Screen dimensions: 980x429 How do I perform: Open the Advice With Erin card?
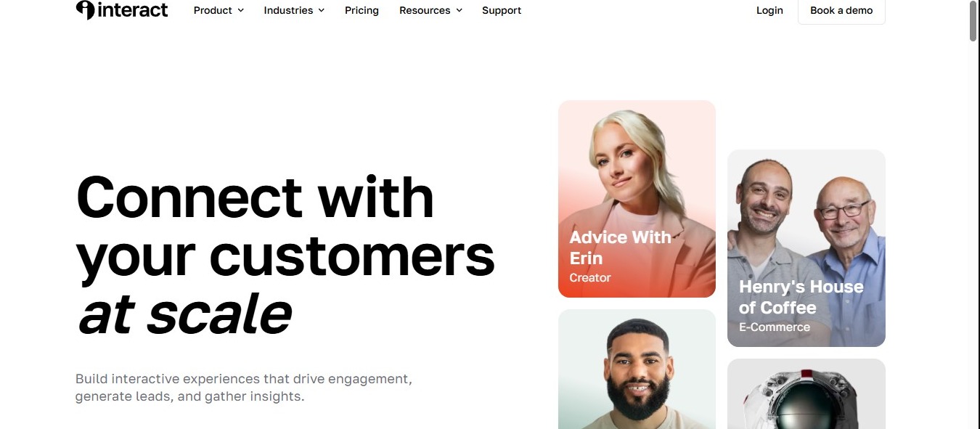[x=637, y=199]
